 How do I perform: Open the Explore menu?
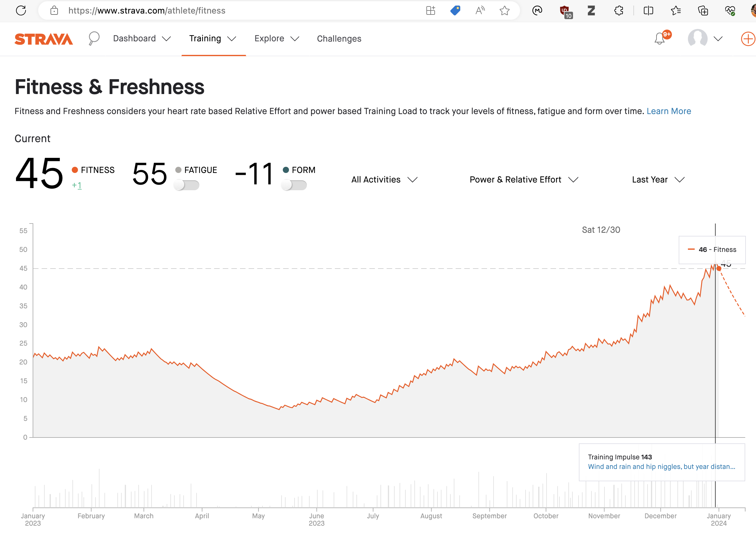pyautogui.click(x=276, y=39)
